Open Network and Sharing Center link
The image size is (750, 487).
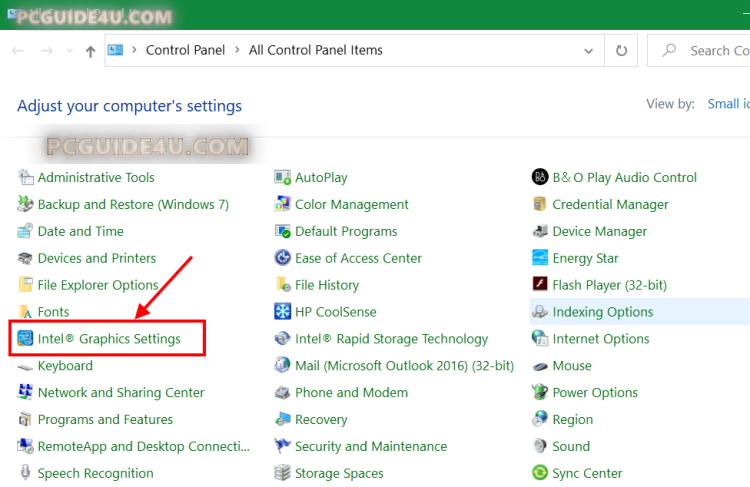point(120,393)
